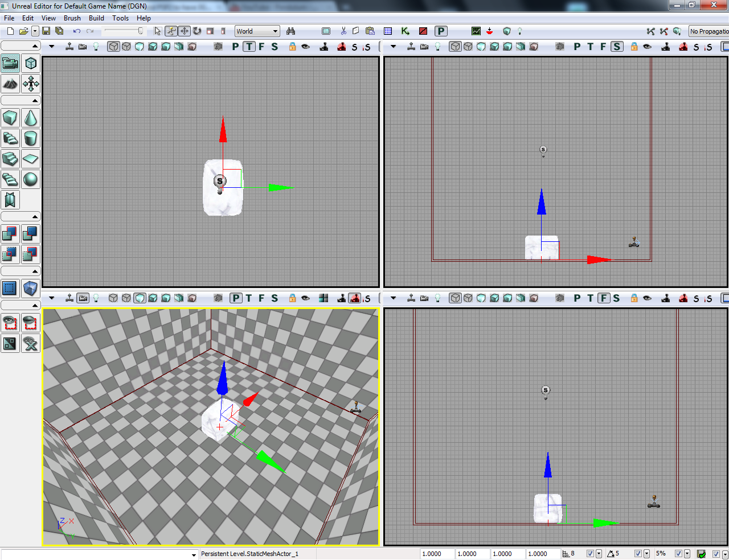729x560 pixels.
Task: Click the Add Special Brush icon
Action: coord(10,288)
